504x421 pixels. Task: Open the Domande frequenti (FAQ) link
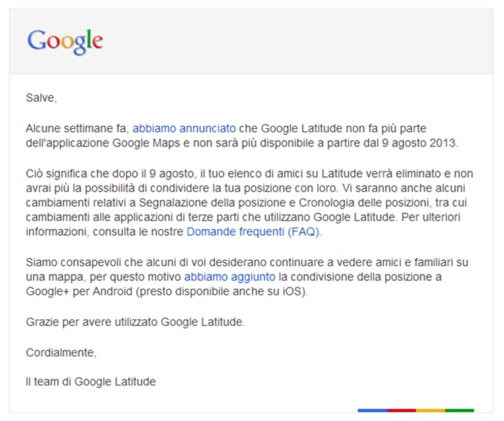[253, 231]
